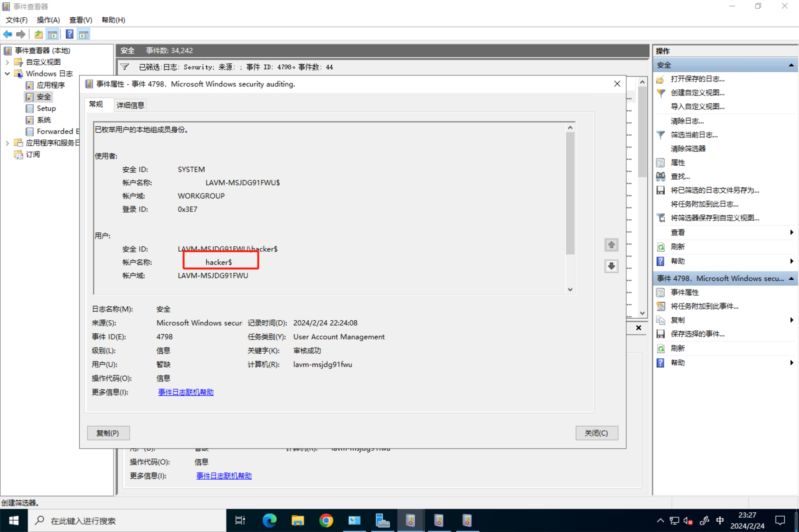Open the View menu (查看)
799x532 pixels.
point(80,20)
